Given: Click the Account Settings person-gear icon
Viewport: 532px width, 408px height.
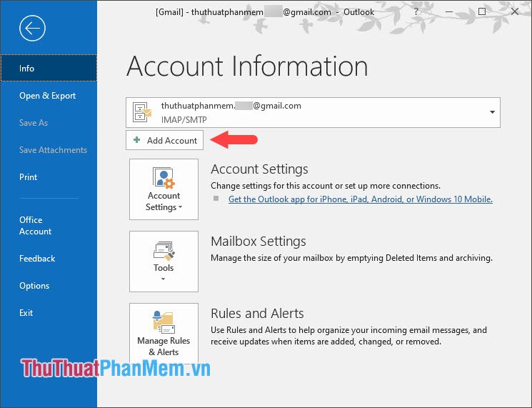Looking at the screenshot, I should point(164,178).
